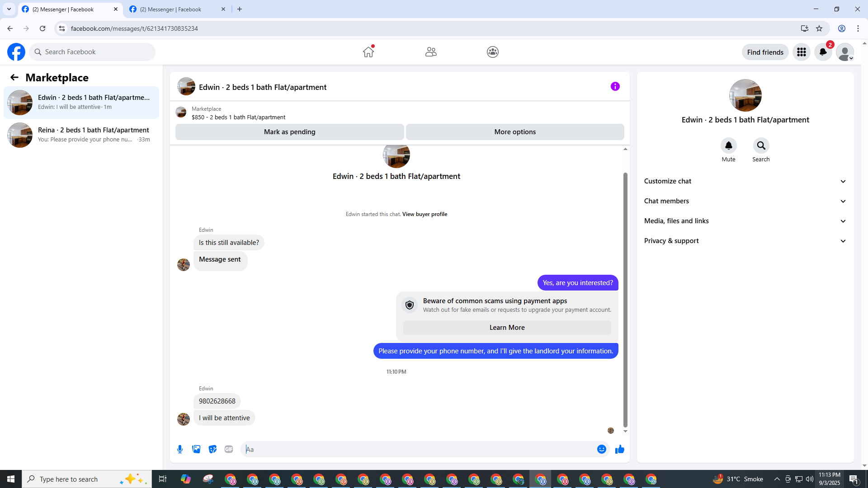Click the 'I will be attentive' message
Image resolution: width=868 pixels, height=488 pixels.
(x=224, y=418)
